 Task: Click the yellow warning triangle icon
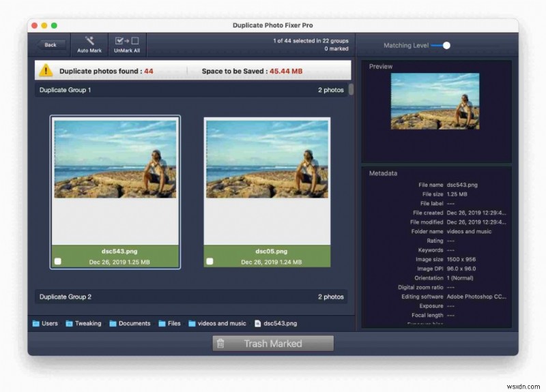point(46,71)
